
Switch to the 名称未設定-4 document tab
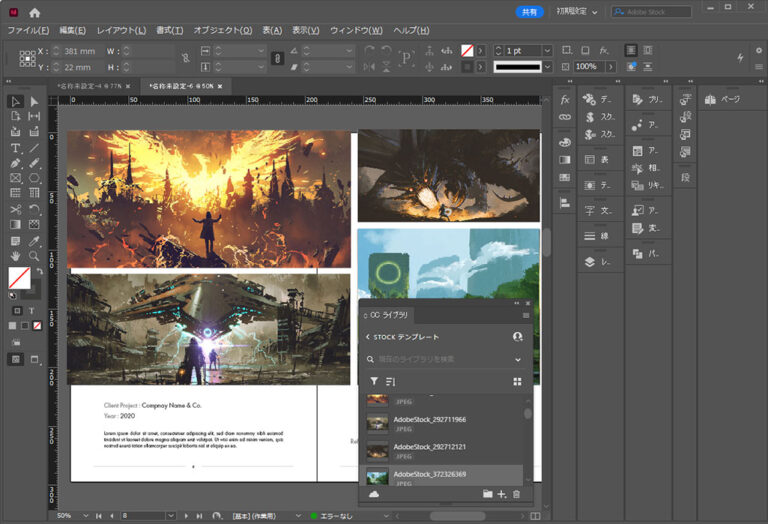point(89,86)
